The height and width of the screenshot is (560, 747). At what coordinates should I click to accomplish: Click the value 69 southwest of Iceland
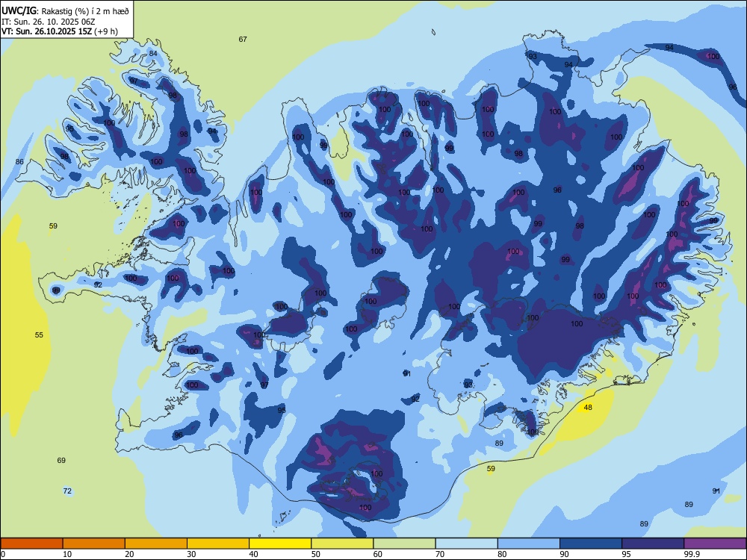pyautogui.click(x=61, y=460)
